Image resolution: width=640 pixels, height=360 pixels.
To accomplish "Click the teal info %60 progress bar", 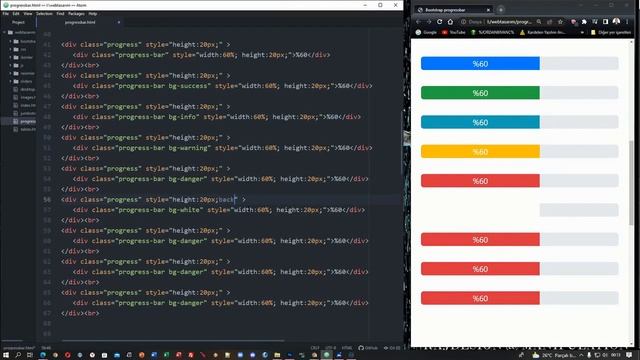I will point(480,122).
